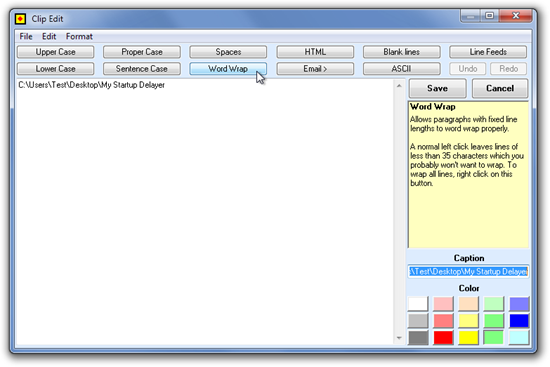The width and height of the screenshot is (550, 367).
Task: Select the pale cyan color swatch
Action: click(519, 338)
